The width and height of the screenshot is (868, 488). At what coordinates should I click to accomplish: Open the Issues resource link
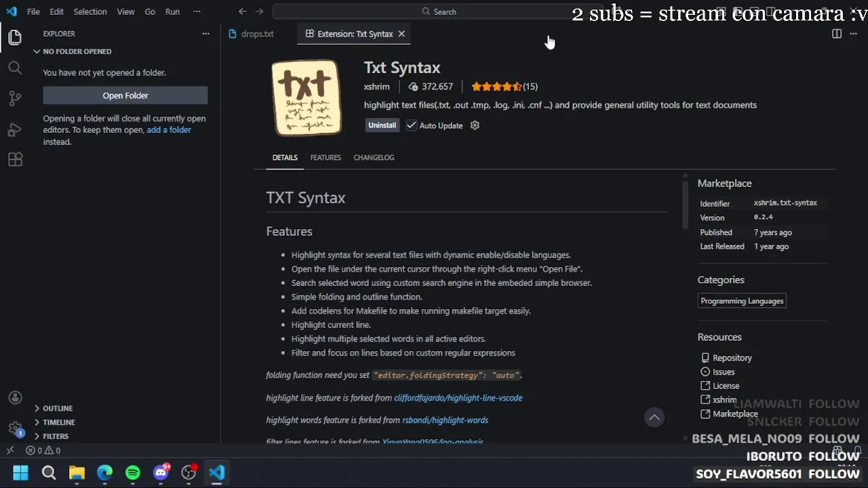(724, 372)
